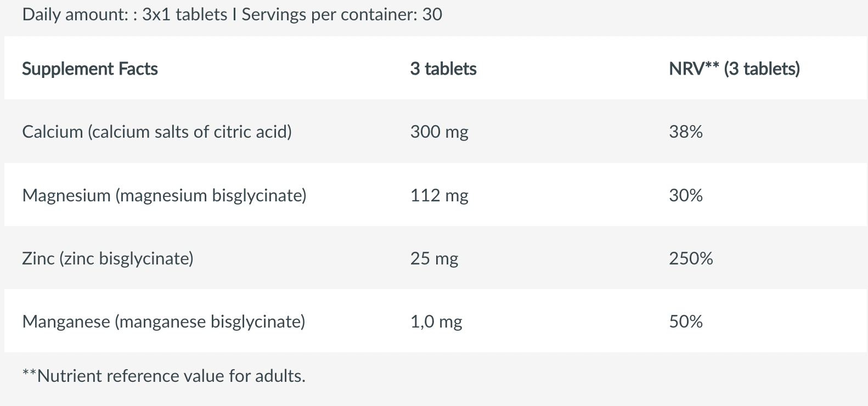This screenshot has width=868, height=406.
Task: Select the 112 mg magnesium amount
Action: [x=439, y=195]
